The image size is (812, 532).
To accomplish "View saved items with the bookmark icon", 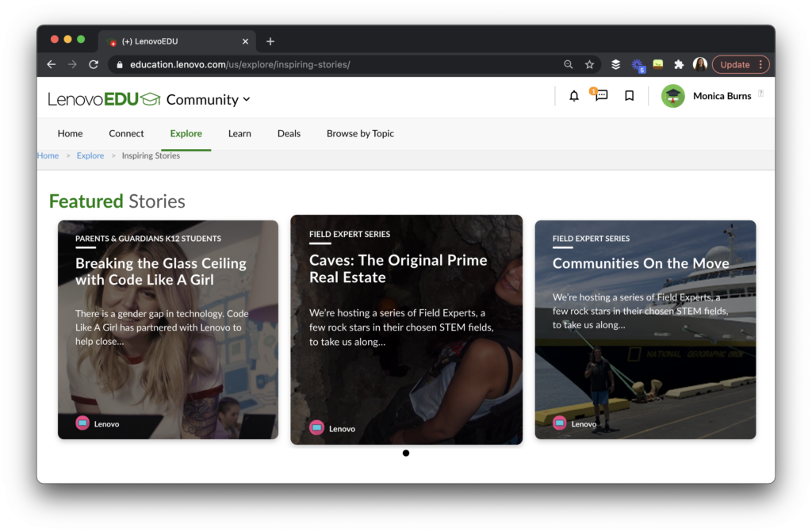I will (x=629, y=96).
